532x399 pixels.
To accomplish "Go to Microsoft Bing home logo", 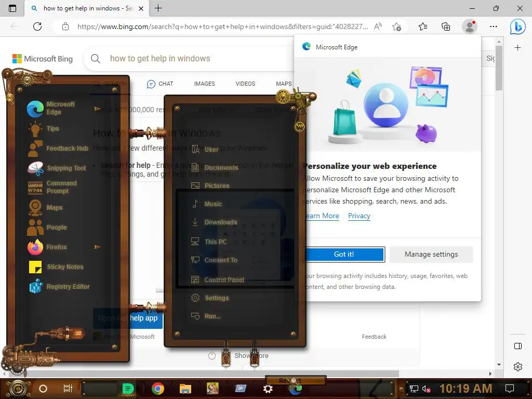I will (x=43, y=59).
